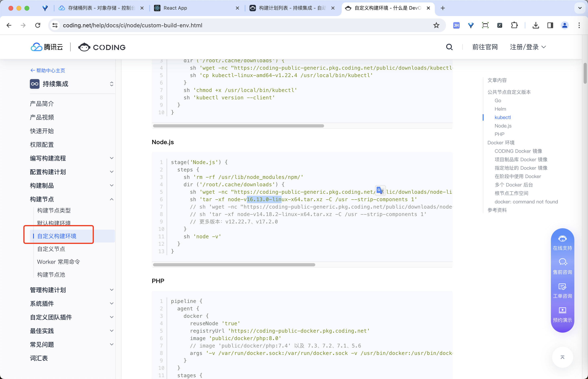
Task: Open 产品视频 menu item
Action: tap(42, 117)
